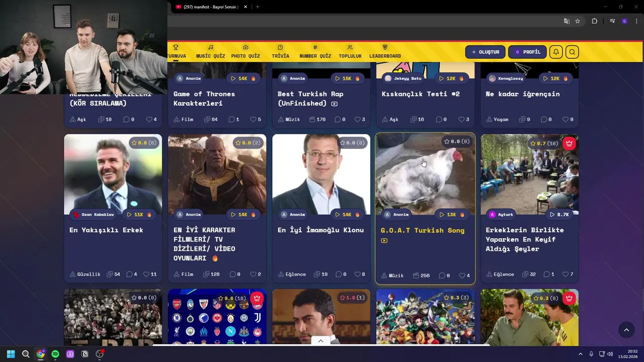Open Notion from the taskbar
The height and width of the screenshot is (362, 644).
click(x=85, y=354)
